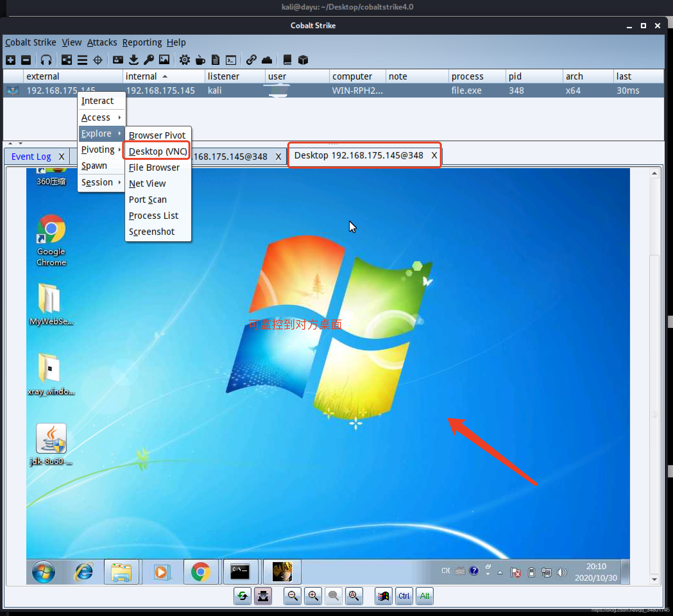673x616 pixels.
Task: Select the Cobalt Strike headphones icon
Action: click(47, 60)
